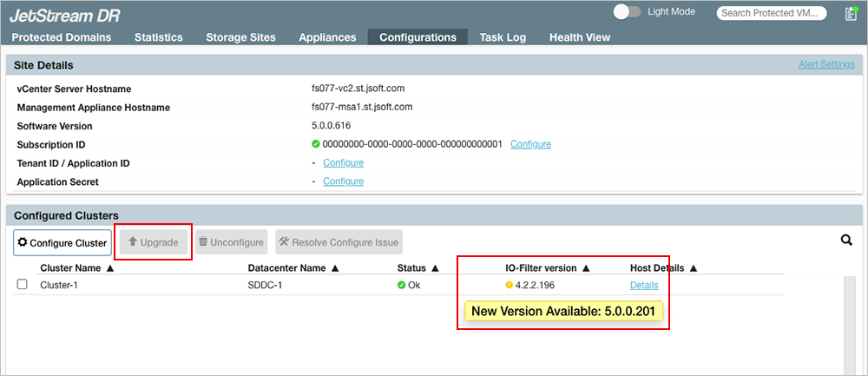868x376 pixels.
Task: Click the Upgrade button
Action: [153, 243]
